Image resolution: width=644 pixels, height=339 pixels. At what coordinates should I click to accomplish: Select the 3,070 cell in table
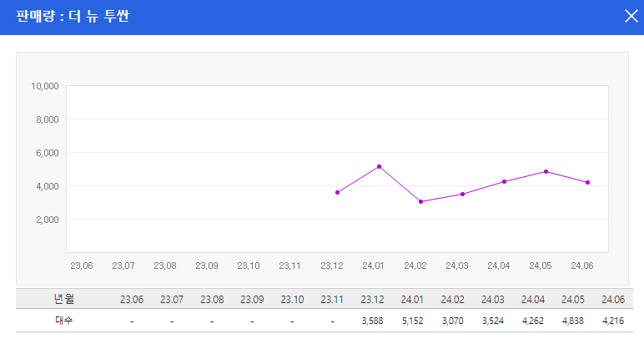[x=453, y=321]
